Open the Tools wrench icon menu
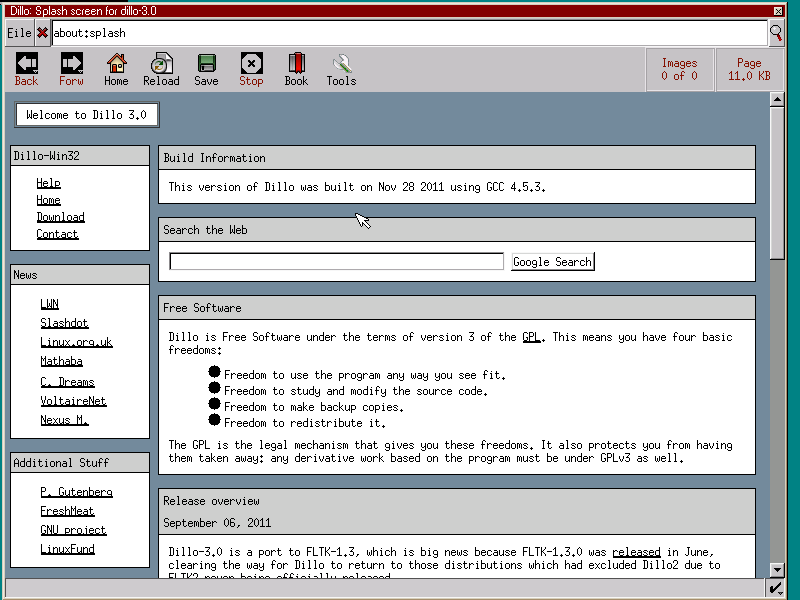The image size is (800, 600). (x=341, y=64)
